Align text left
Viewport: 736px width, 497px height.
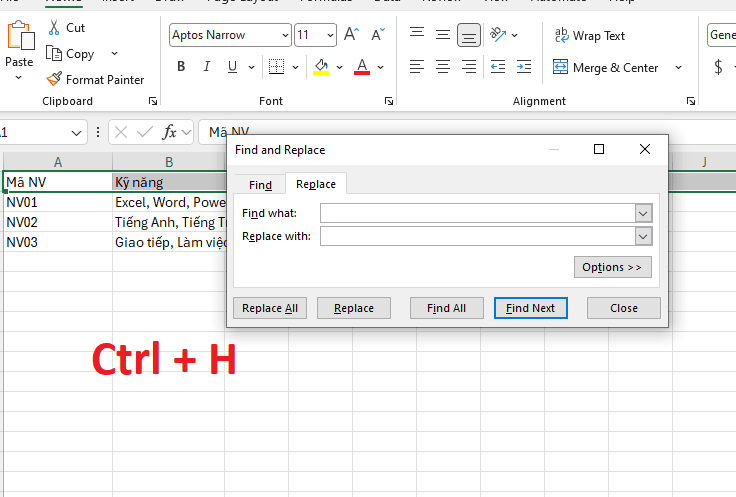click(417, 67)
